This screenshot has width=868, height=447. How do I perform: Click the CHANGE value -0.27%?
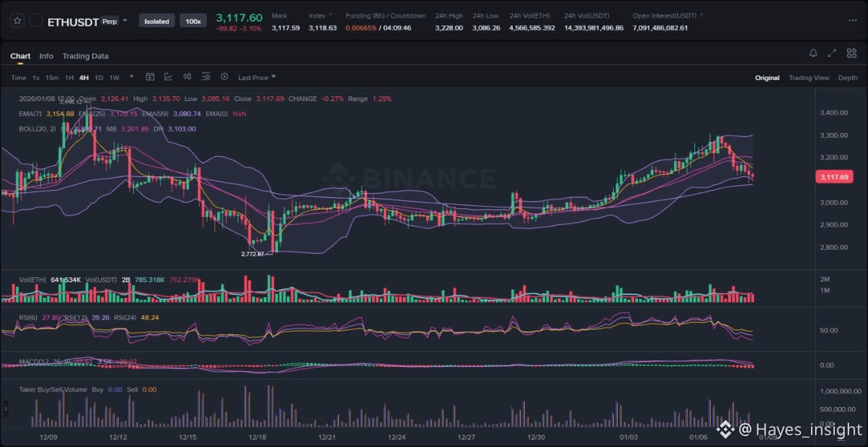pyautogui.click(x=332, y=99)
